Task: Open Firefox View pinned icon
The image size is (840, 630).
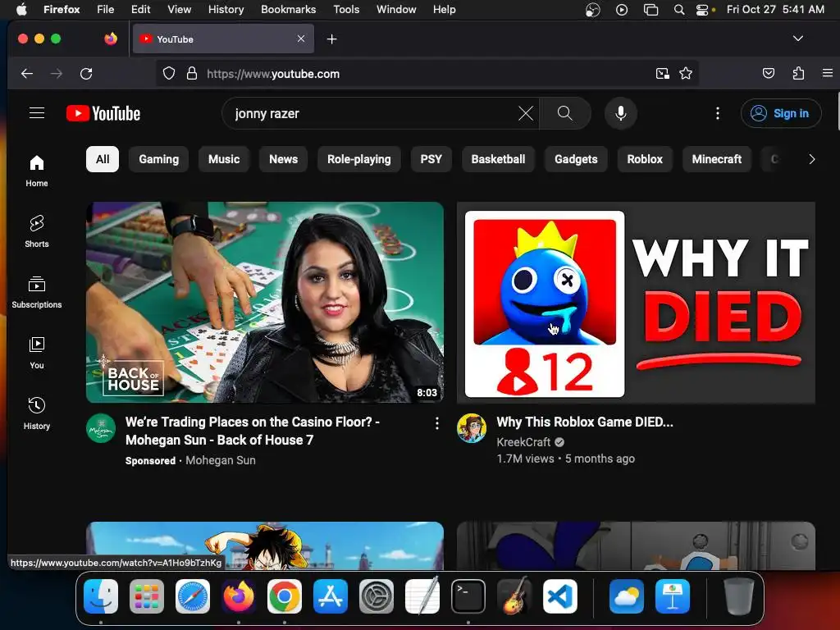Action: [111, 39]
